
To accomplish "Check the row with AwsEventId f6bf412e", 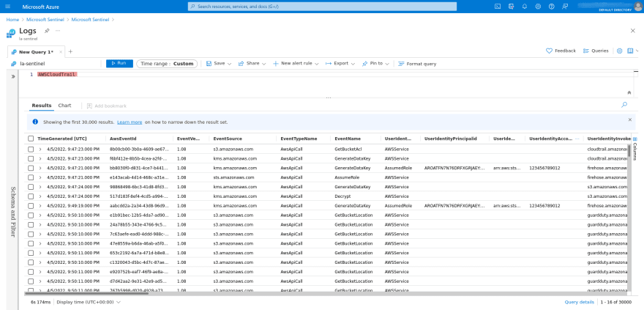I will pyautogui.click(x=31, y=158).
